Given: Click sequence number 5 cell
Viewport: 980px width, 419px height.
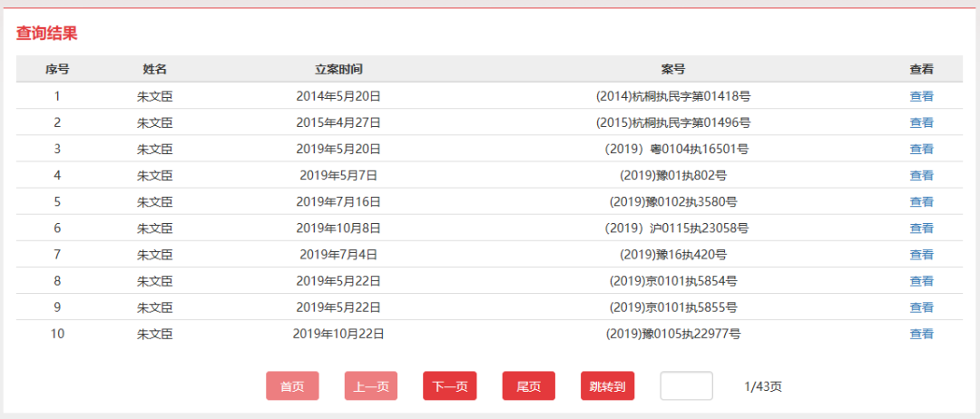Looking at the screenshot, I should point(57,202).
